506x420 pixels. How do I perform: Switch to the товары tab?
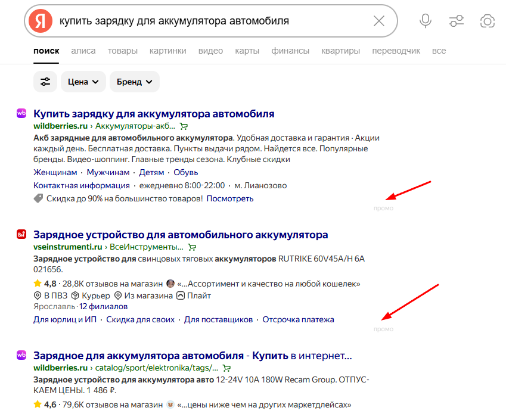(x=123, y=51)
